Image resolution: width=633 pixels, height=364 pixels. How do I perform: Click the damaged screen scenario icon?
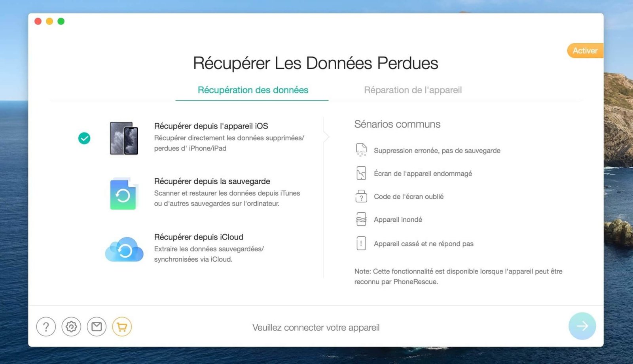click(x=361, y=173)
